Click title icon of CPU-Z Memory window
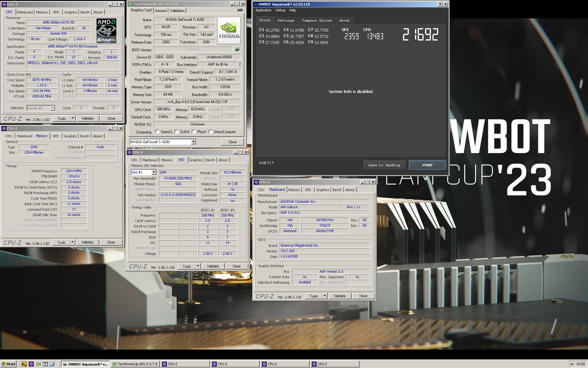Screen dimensions: 588x368 (4, 128)
